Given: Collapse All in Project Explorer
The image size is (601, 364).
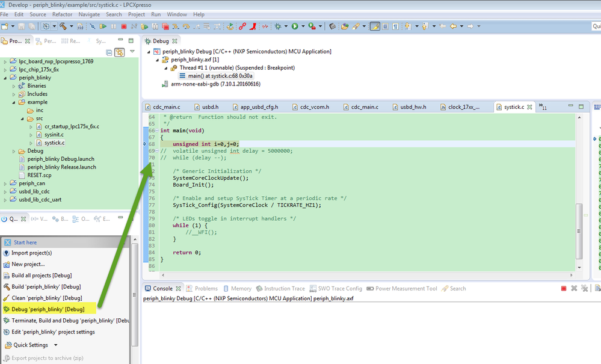Looking at the screenshot, I should click(109, 52).
